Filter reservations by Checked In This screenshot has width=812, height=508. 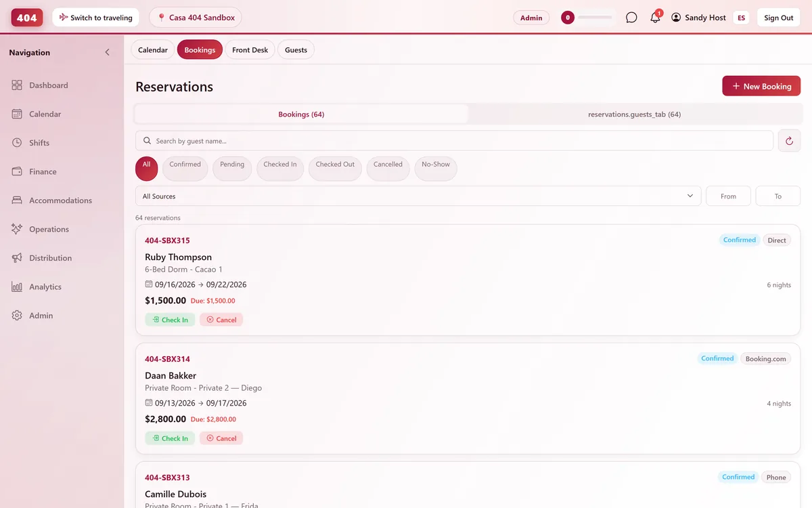click(280, 169)
